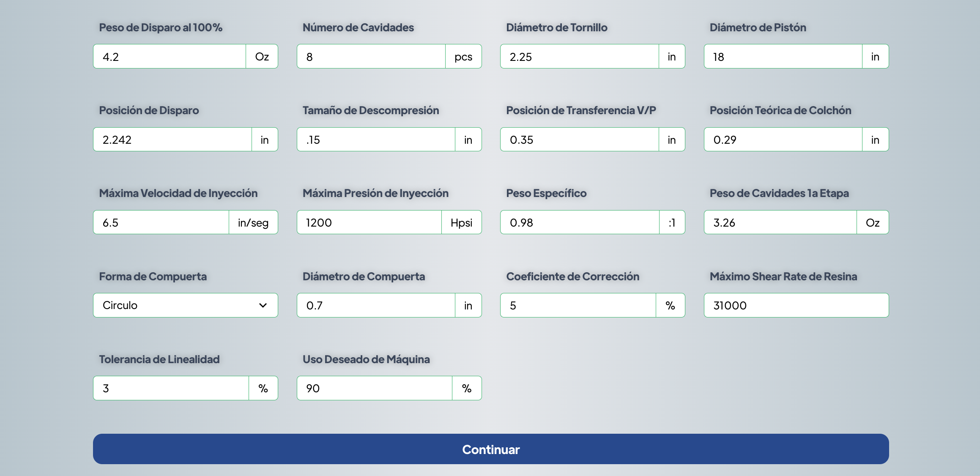This screenshot has height=476, width=980.
Task: Edit the Peso de Cavidades 1a Etapa field
Action: 780,222
